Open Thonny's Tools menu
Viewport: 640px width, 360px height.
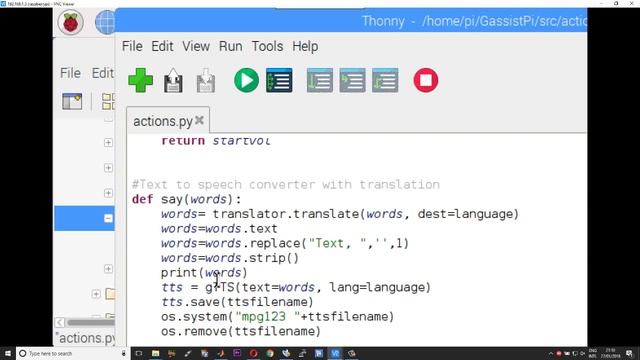(267, 46)
